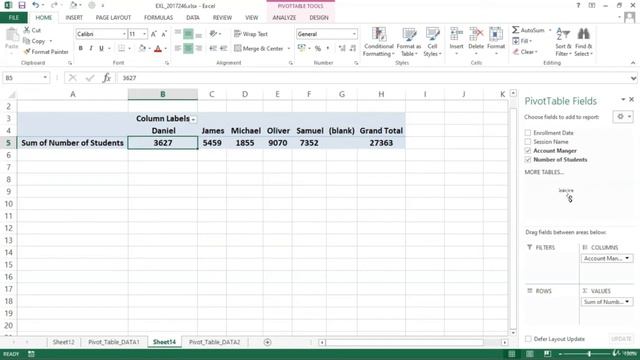Open Format as Table gallery
This screenshot has width=640, height=360.
409,42
